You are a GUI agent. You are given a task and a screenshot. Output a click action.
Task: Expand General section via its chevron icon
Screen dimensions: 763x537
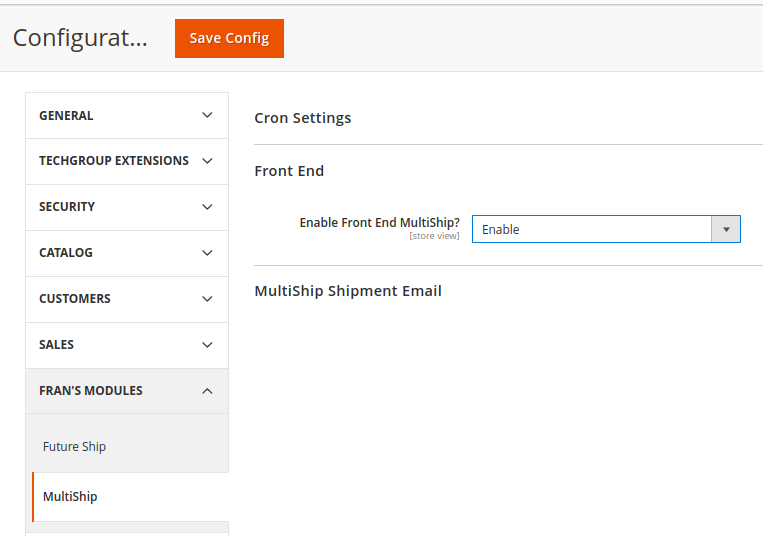click(x=207, y=115)
